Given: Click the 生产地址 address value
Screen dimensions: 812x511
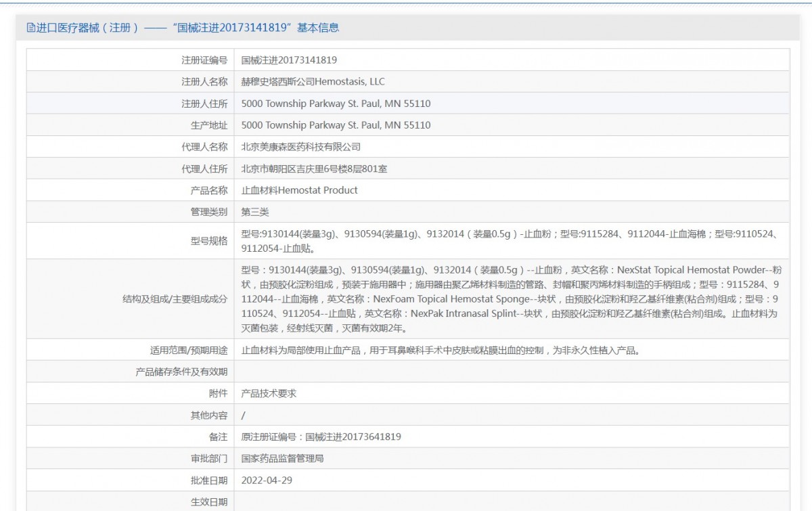Looking at the screenshot, I should coord(336,125).
